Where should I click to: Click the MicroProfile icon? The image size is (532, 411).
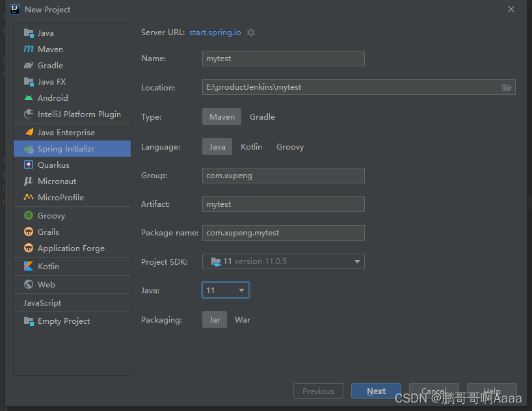pos(29,197)
